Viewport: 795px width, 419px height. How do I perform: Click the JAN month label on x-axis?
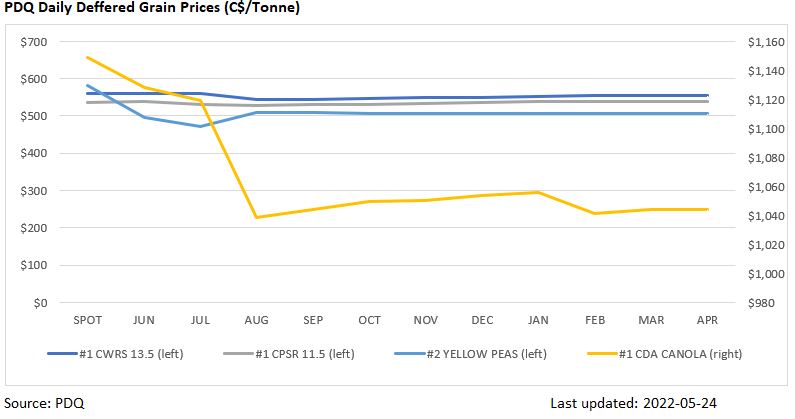click(x=539, y=320)
